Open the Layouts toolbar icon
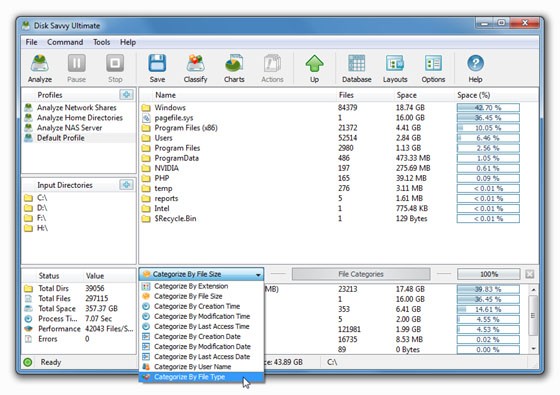The height and width of the screenshot is (395, 560). tap(395, 63)
